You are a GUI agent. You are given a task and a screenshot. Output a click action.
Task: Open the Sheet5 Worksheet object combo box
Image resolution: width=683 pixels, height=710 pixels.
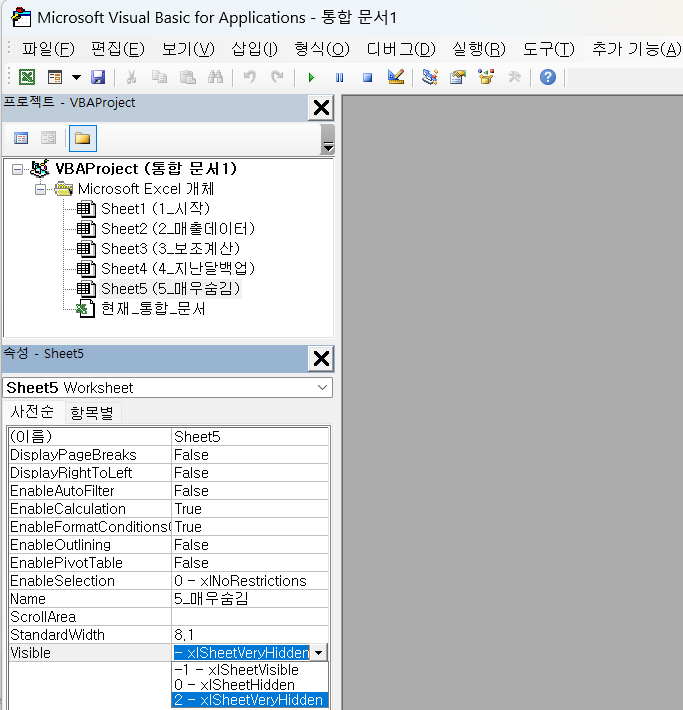pos(168,388)
